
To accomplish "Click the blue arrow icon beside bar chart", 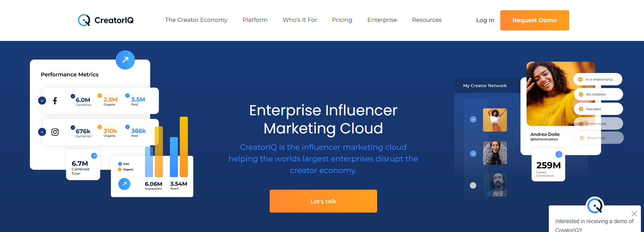I will (124, 184).
